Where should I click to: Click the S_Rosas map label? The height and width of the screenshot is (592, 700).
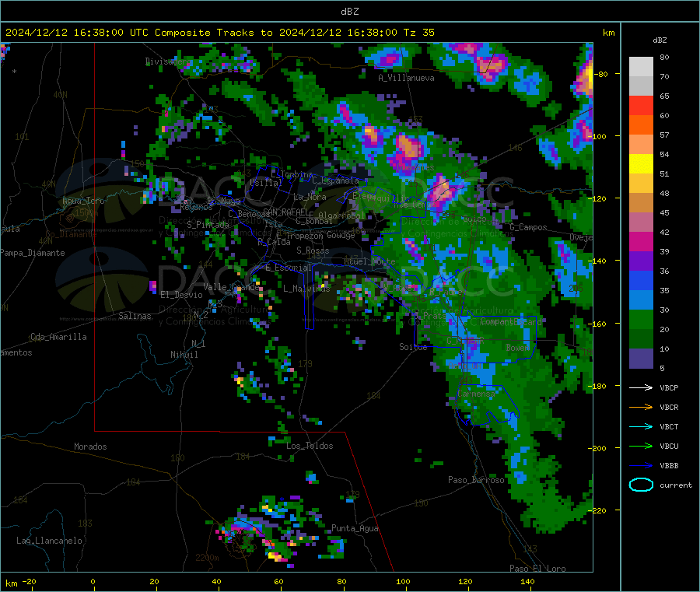point(313,250)
